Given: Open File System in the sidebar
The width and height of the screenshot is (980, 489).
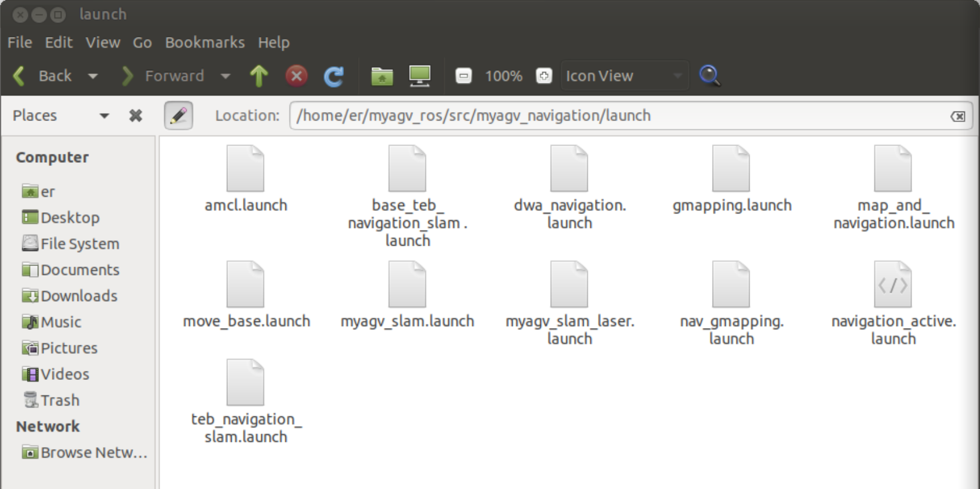Looking at the screenshot, I should coord(70,243).
